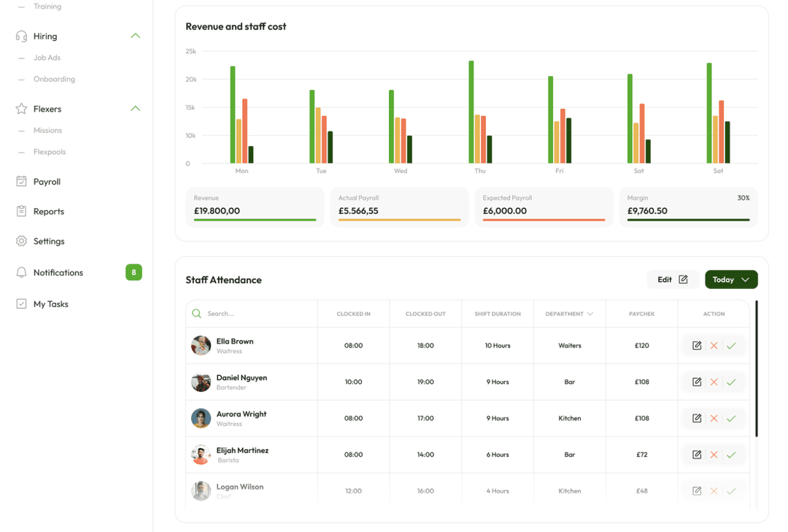Click the Reports clipboard icon
This screenshot has height=532, width=788.
coord(21,211)
